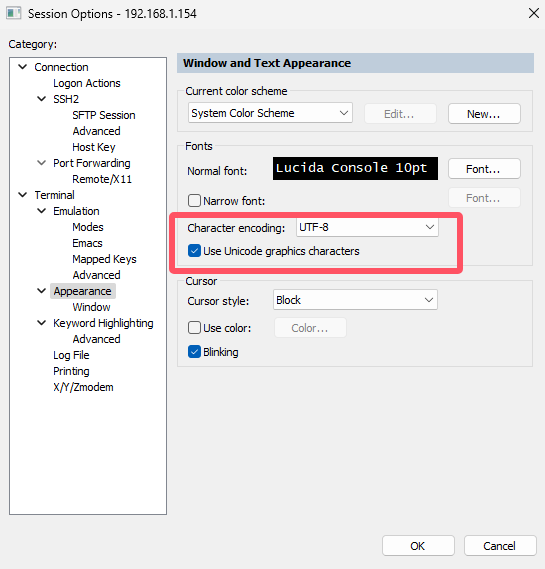The image size is (545, 569).
Task: Collapse the Connection tree node
Action: pos(23,67)
